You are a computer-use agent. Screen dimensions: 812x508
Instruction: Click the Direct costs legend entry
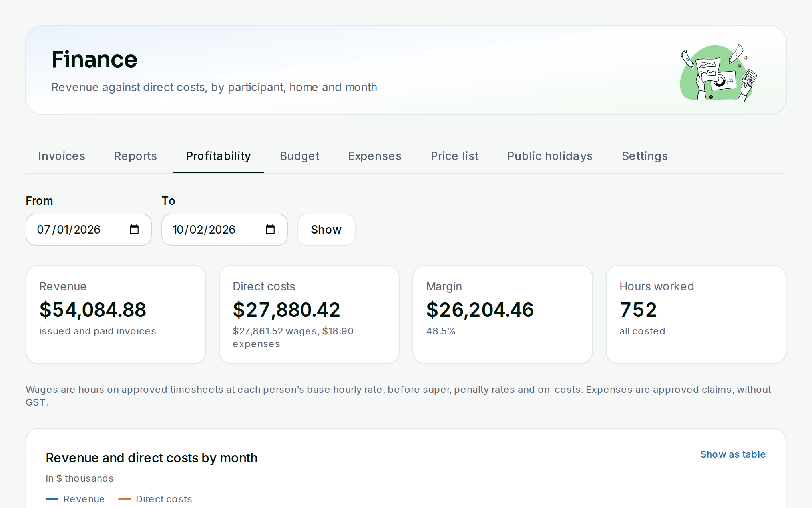(155, 499)
